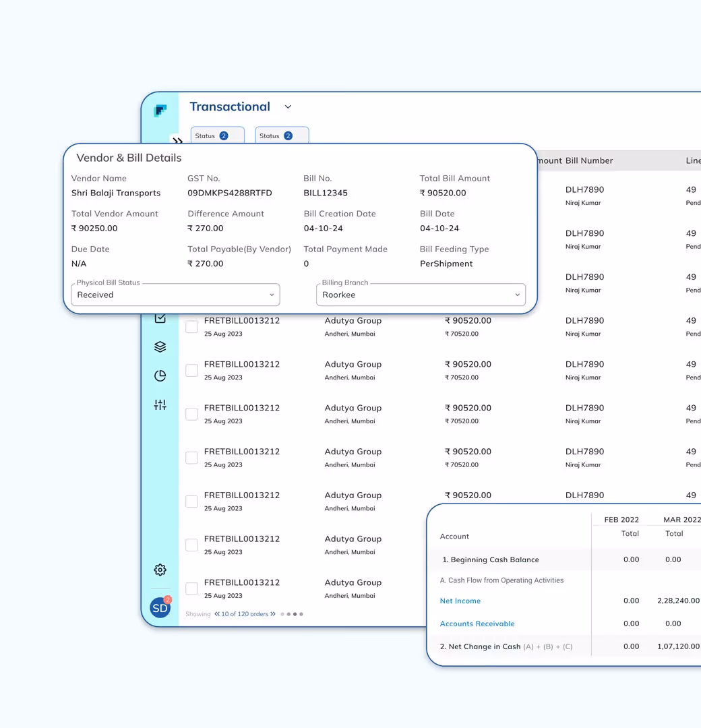Click the '10 of 120 orders' pagination text
Image resolution: width=701 pixels, height=728 pixels.
coord(245,614)
